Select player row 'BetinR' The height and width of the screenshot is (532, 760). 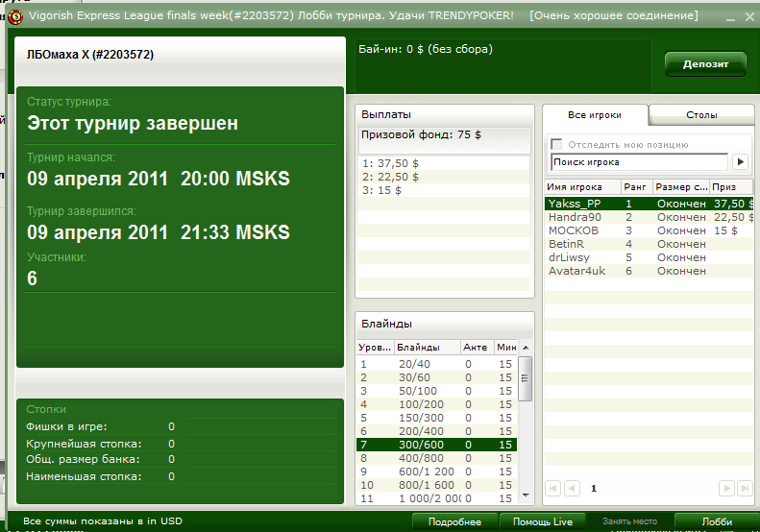click(x=649, y=244)
